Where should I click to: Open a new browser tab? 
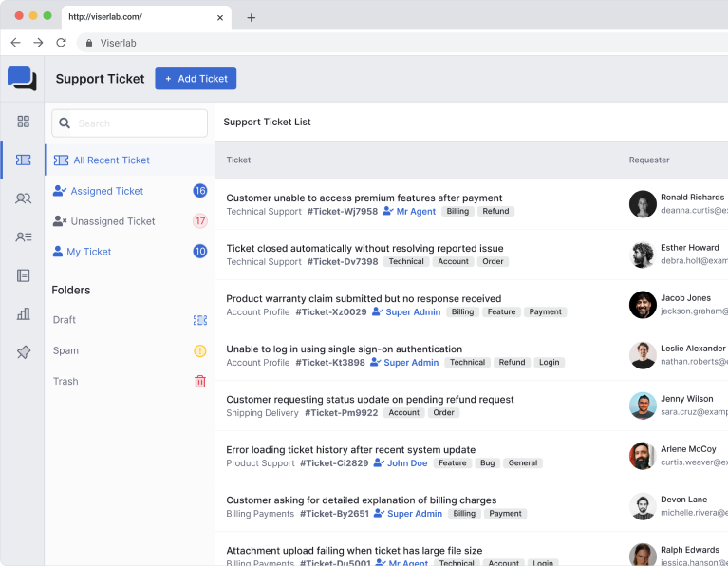pyautogui.click(x=252, y=17)
